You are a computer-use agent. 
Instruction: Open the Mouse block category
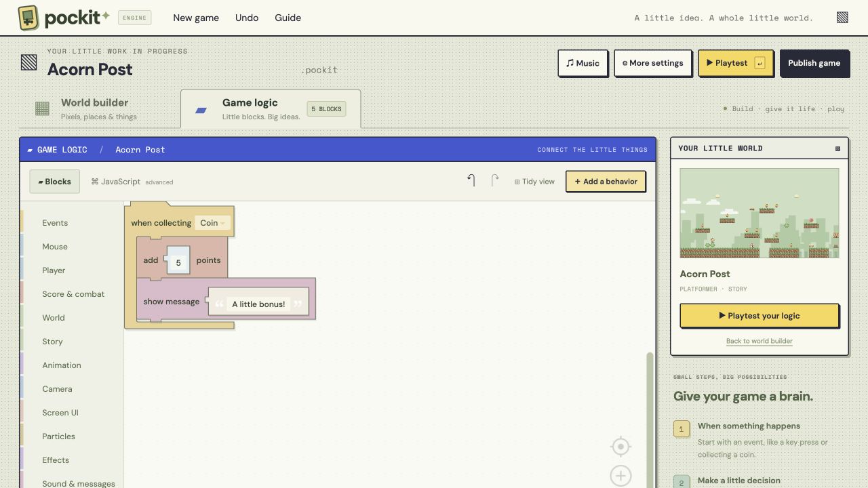point(55,247)
